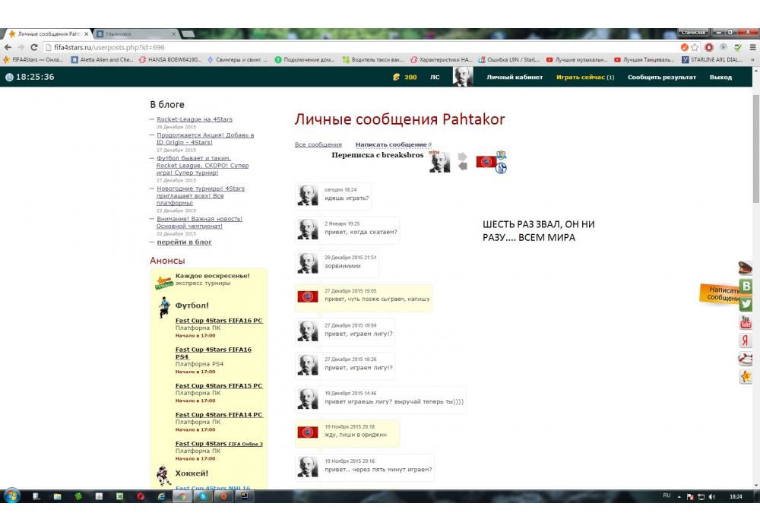The height and width of the screenshot is (532, 760).
Task: Select Играть сейчас in the top navigation
Action: point(584,77)
